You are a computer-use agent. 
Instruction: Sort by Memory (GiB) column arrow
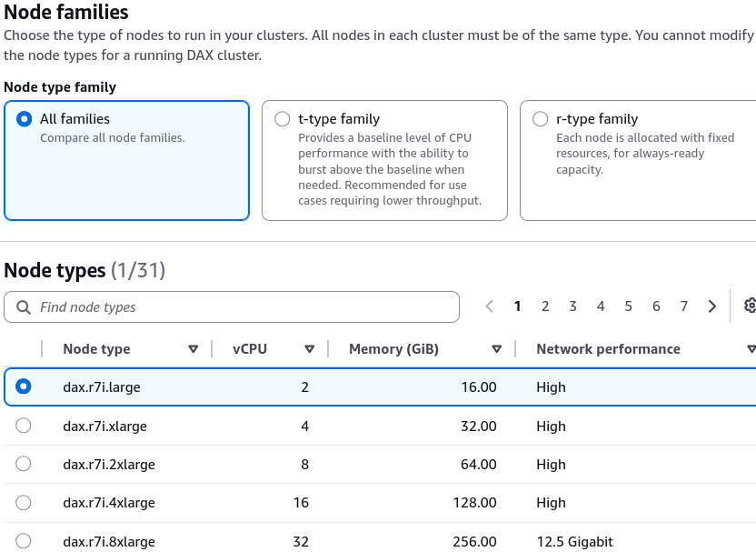pyautogui.click(x=497, y=349)
